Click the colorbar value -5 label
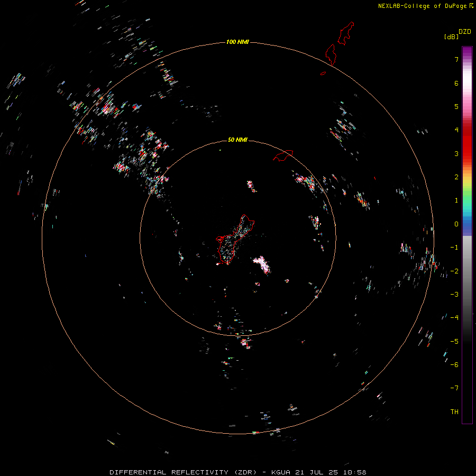476x476 pixels. pyautogui.click(x=454, y=341)
